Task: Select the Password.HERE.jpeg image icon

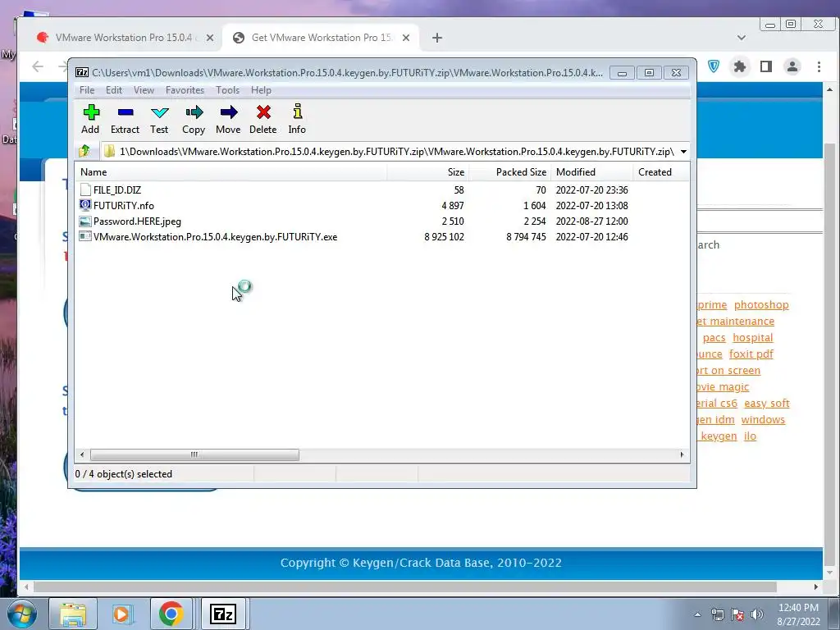Action: [85, 221]
